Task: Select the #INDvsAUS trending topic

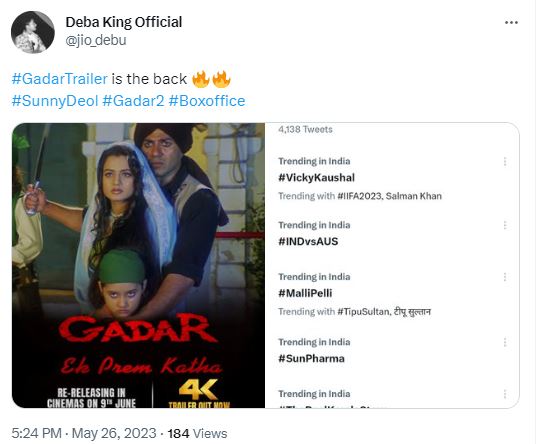Action: coord(308,242)
